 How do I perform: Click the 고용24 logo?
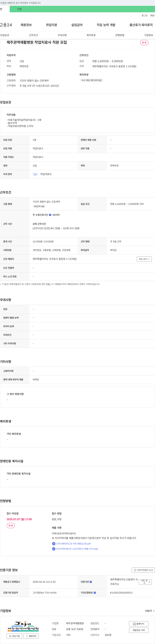[x=6, y=25]
